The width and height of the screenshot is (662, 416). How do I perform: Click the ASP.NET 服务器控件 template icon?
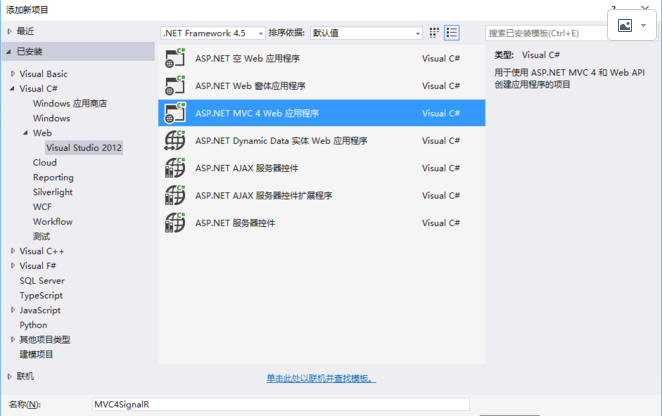coord(175,223)
